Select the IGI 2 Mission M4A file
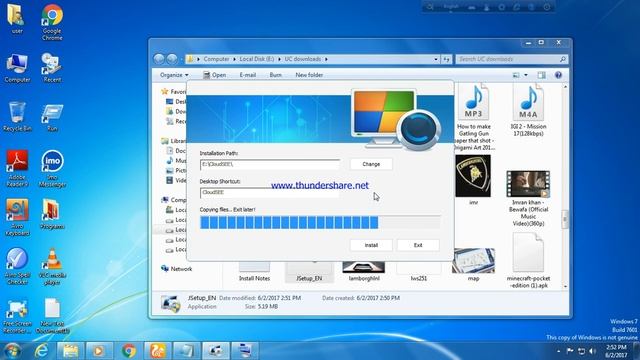Screen dimensions: 640x360 point(528,110)
